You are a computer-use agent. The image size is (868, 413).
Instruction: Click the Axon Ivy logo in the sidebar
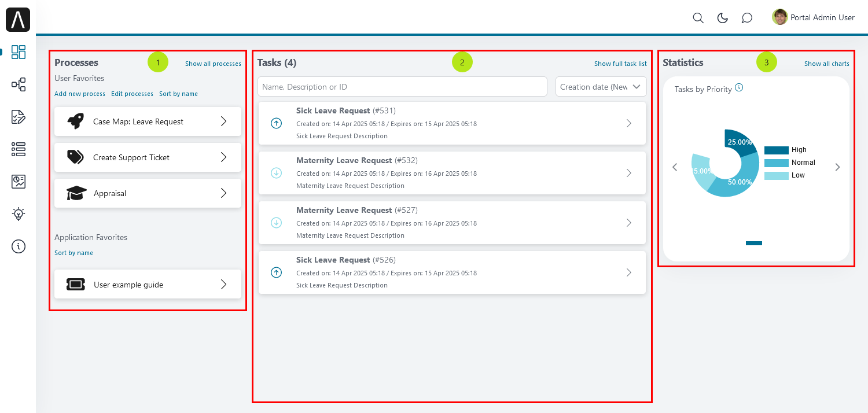click(x=18, y=20)
